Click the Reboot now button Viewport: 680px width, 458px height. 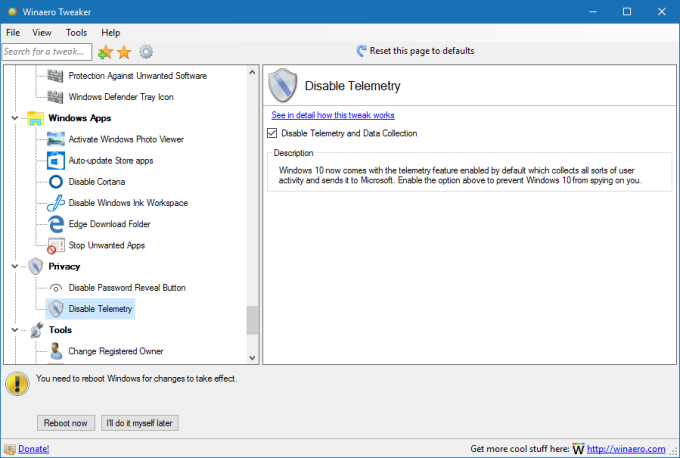[65, 423]
